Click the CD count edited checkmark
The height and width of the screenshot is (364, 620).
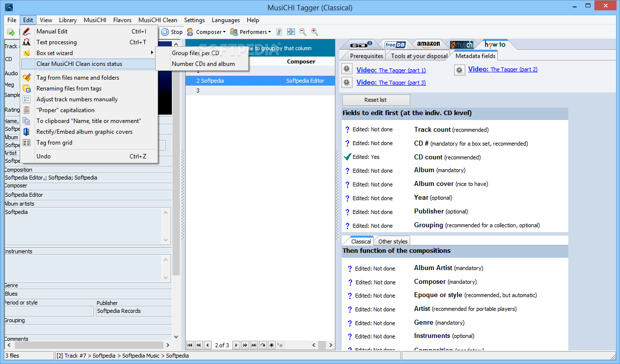(348, 157)
